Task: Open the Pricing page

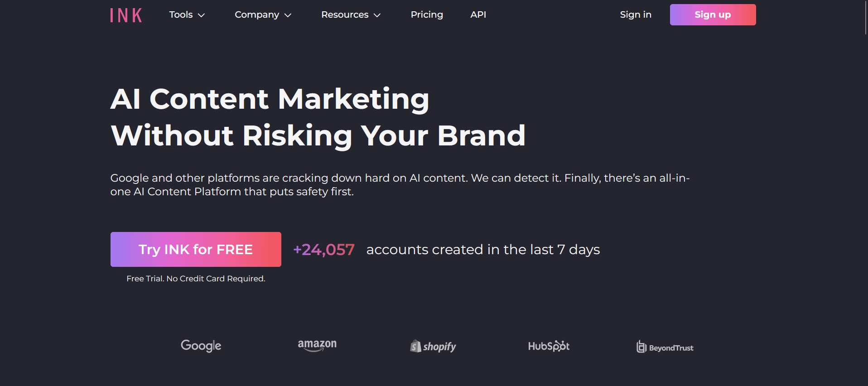Action: (x=427, y=14)
